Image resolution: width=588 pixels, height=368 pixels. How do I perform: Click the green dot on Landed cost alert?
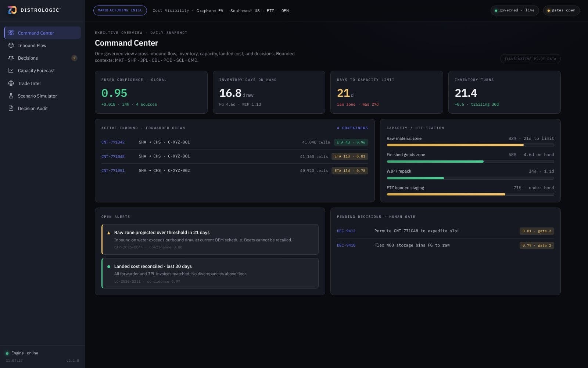tap(109, 266)
